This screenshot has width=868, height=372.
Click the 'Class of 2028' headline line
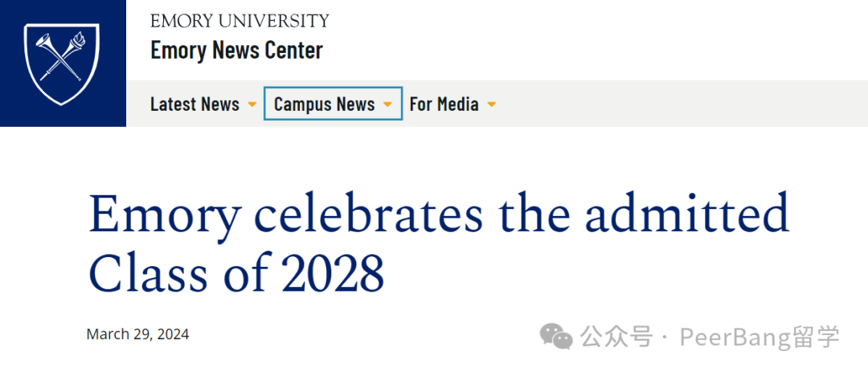point(236,273)
